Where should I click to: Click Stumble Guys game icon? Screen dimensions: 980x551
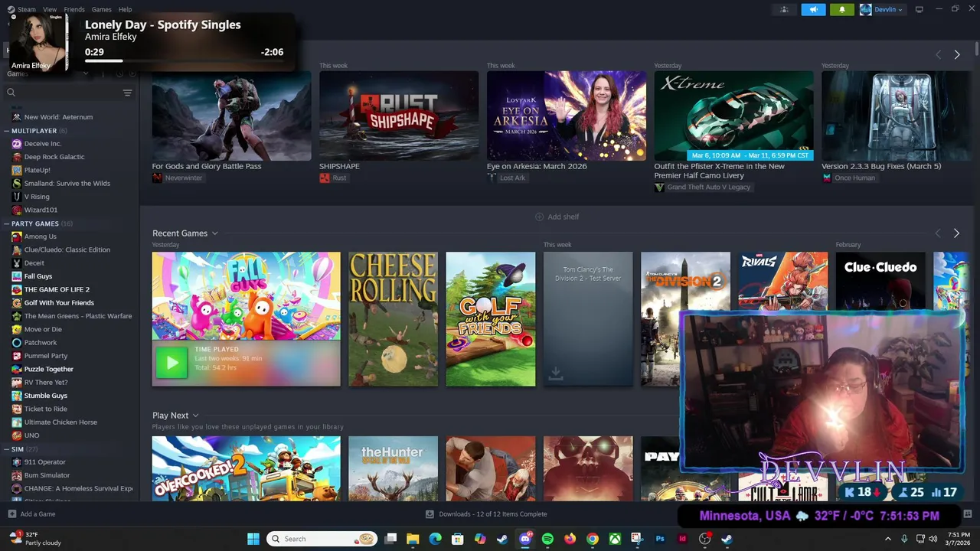[17, 396]
